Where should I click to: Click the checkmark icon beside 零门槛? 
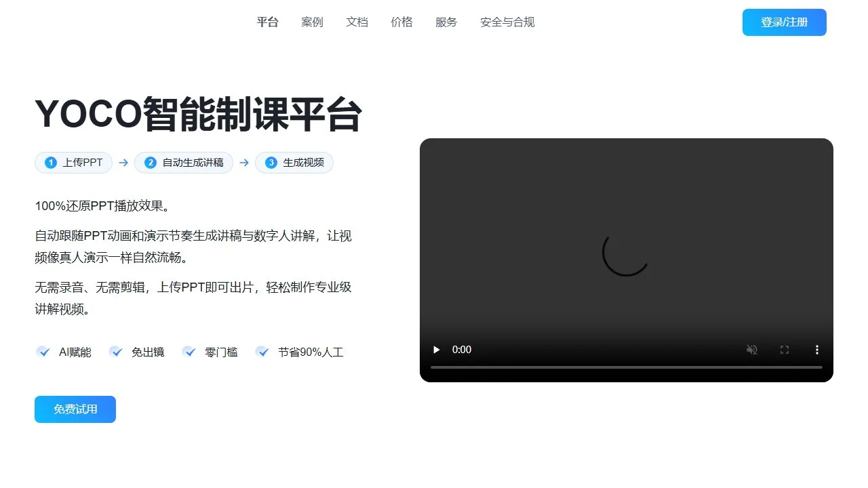pyautogui.click(x=189, y=352)
